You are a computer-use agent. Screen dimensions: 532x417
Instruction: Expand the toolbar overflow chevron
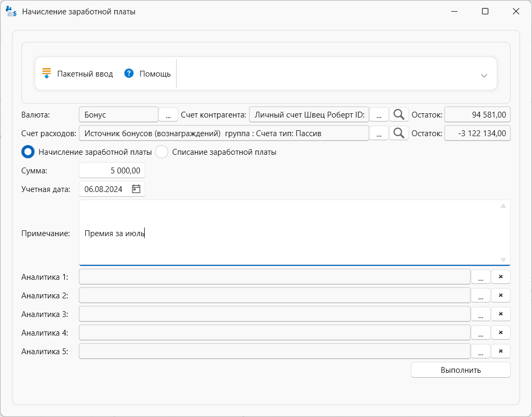click(484, 76)
